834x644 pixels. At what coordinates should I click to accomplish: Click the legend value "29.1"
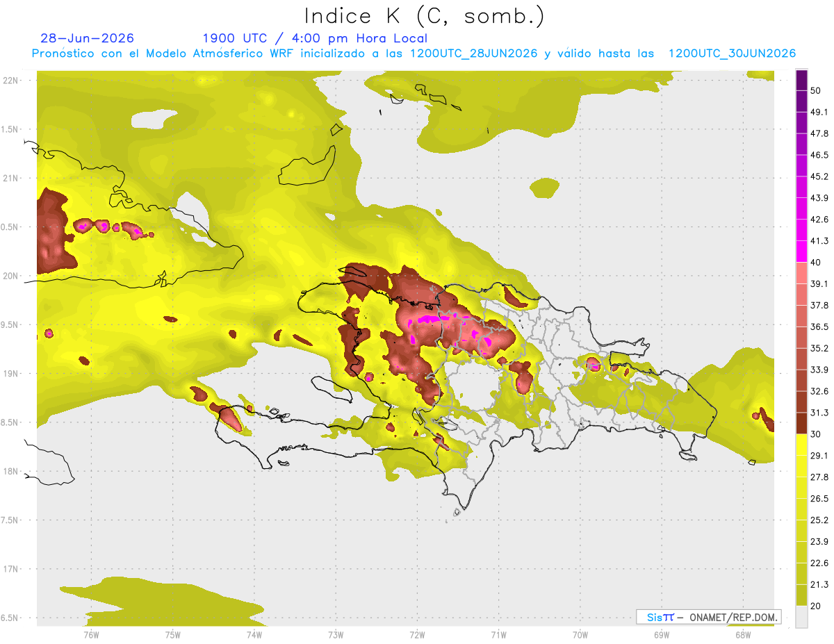(820, 456)
